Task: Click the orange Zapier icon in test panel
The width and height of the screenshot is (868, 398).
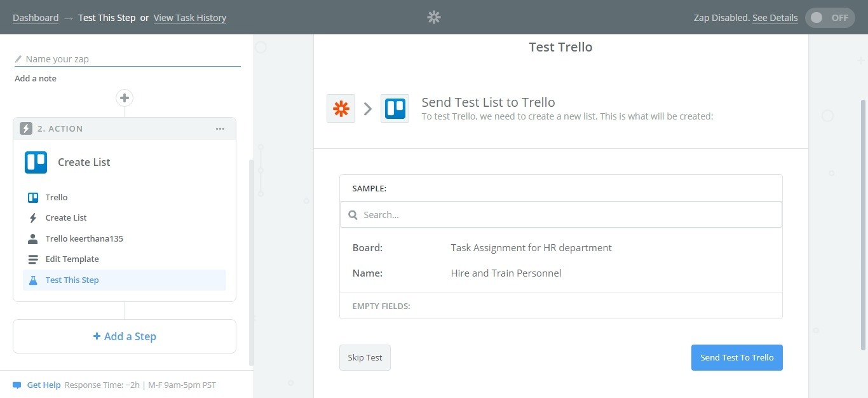Action: [341, 109]
